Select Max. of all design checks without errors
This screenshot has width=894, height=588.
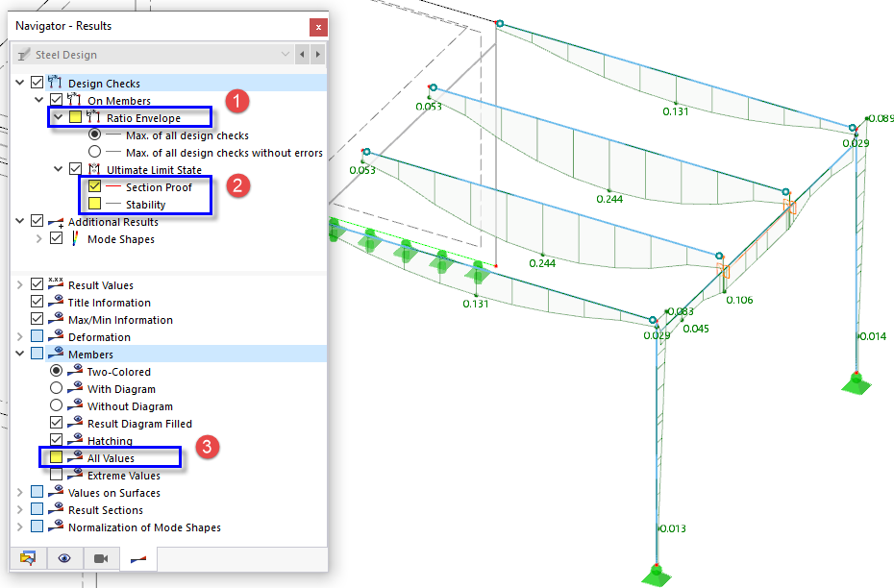[94, 152]
